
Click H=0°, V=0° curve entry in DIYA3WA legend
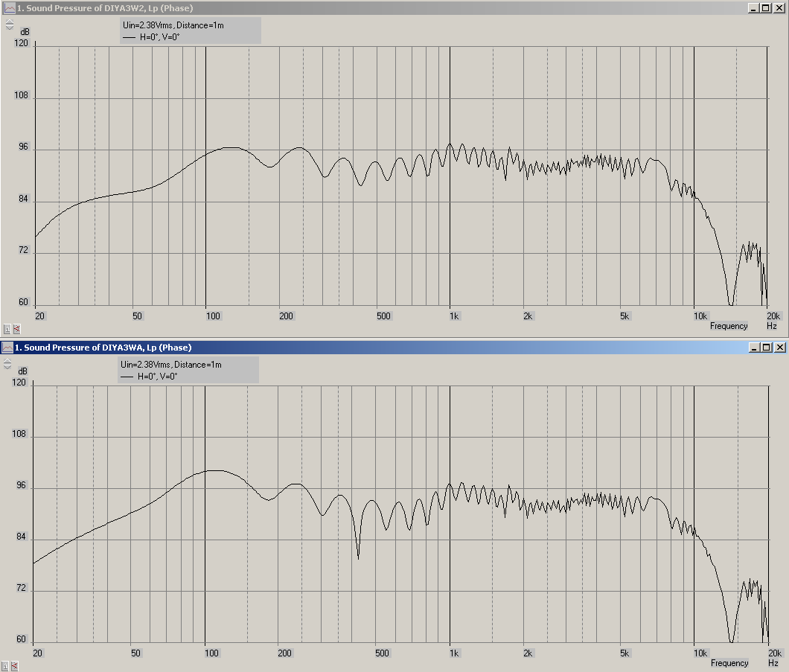click(150, 377)
